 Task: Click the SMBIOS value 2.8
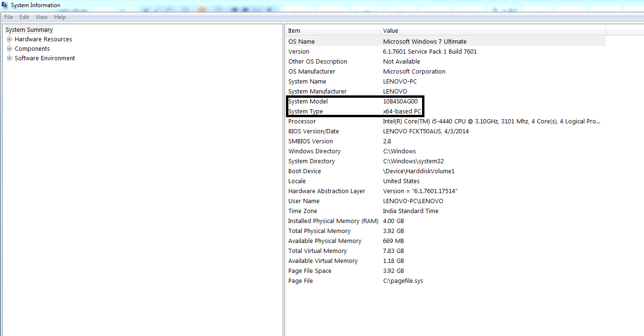click(x=387, y=141)
